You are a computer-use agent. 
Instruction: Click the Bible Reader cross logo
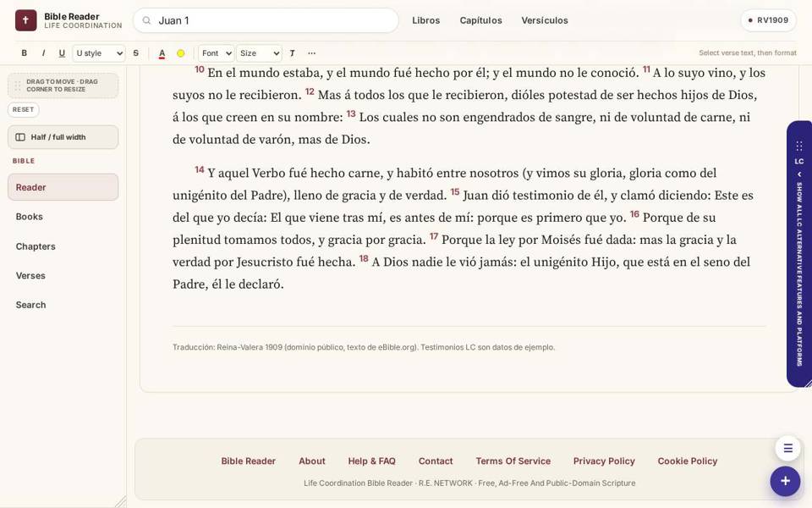pos(26,20)
